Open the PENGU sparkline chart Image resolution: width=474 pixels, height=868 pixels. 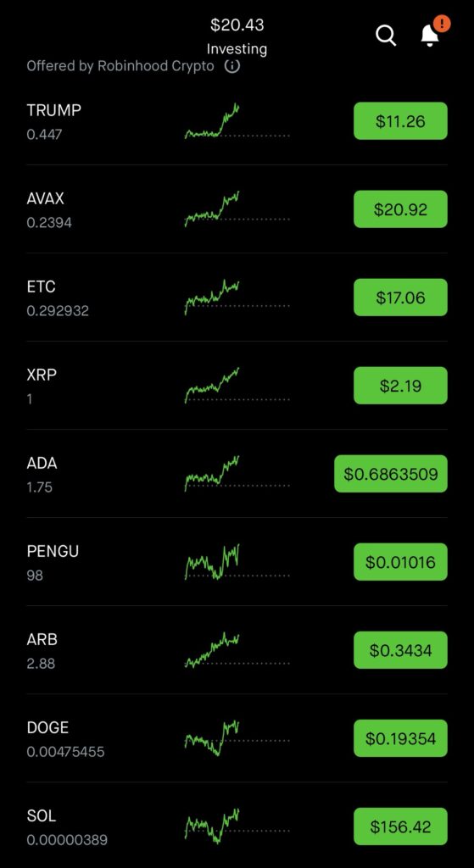(x=237, y=562)
